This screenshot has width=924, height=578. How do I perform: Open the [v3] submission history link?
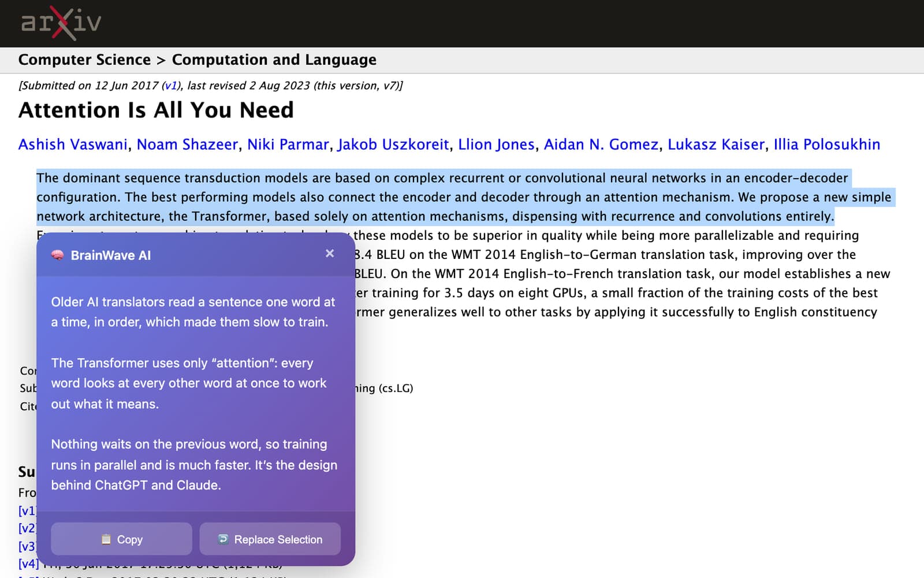pyautogui.click(x=27, y=546)
